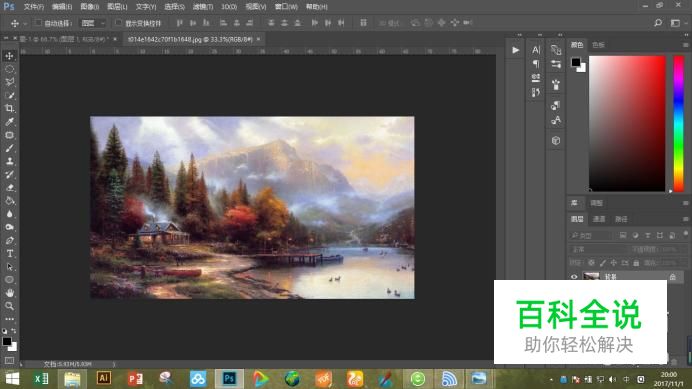
Task: Select the Brush tool
Action: (x=9, y=148)
